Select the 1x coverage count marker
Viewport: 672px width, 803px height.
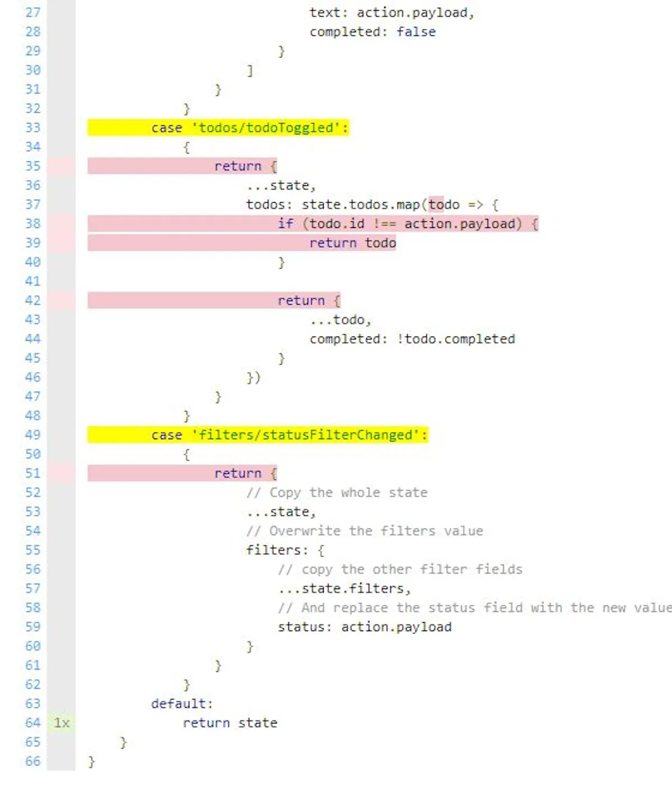coord(61,723)
